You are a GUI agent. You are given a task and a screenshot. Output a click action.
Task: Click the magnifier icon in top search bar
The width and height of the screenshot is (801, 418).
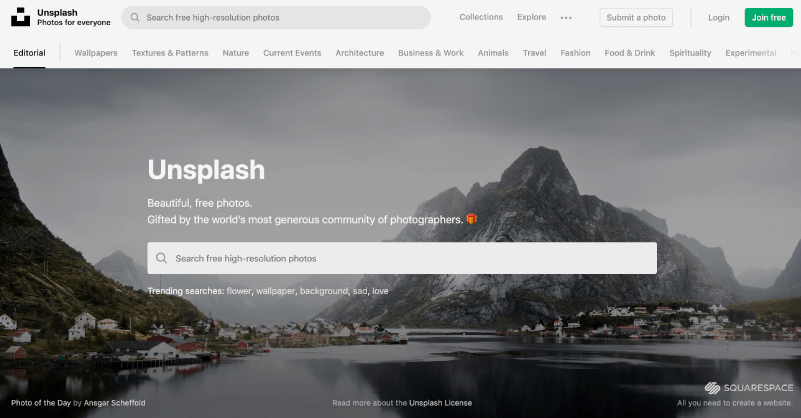[x=135, y=17]
